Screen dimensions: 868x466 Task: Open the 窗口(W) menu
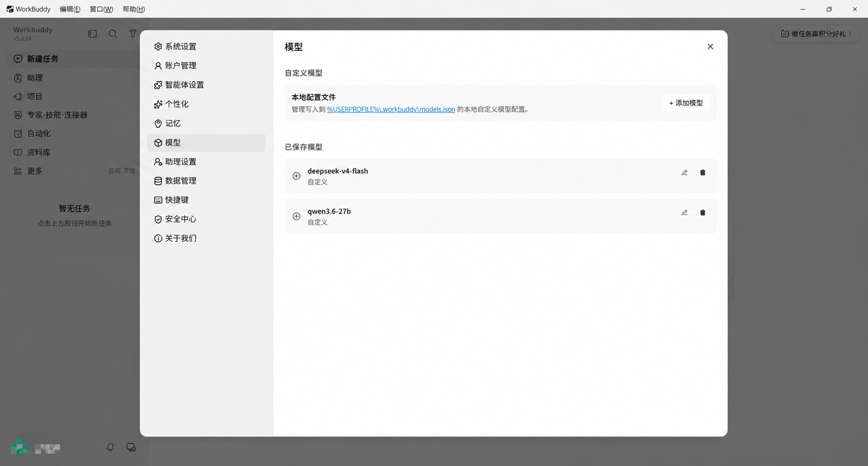(101, 9)
